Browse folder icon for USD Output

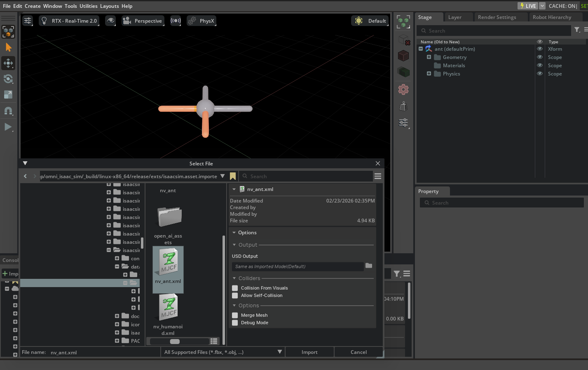click(x=369, y=266)
